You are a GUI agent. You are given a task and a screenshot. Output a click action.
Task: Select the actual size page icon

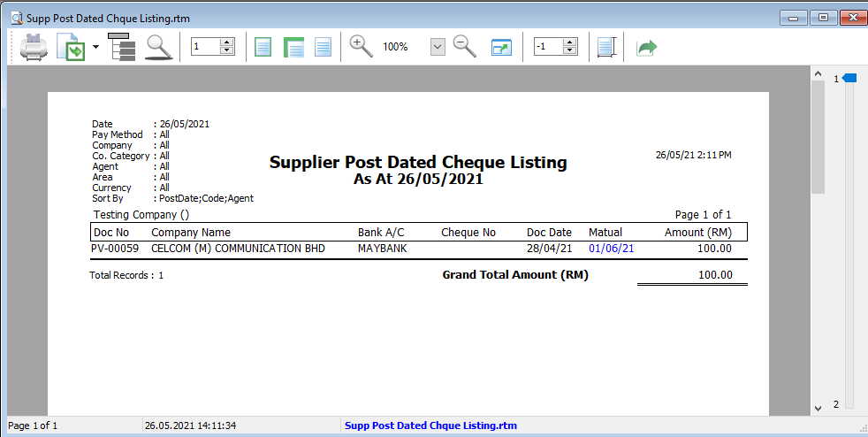[x=324, y=47]
